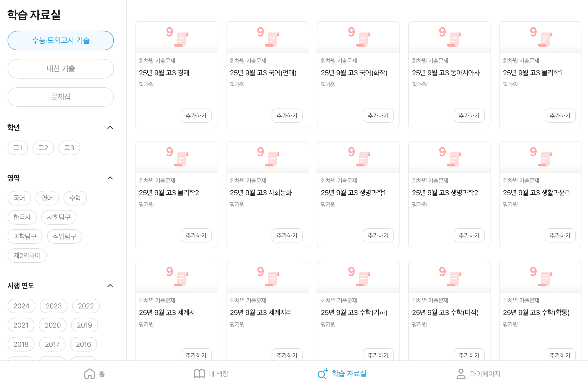Open the 마이페이지 profile icon
Image resolution: width=588 pixels, height=386 pixels.
[x=461, y=374]
